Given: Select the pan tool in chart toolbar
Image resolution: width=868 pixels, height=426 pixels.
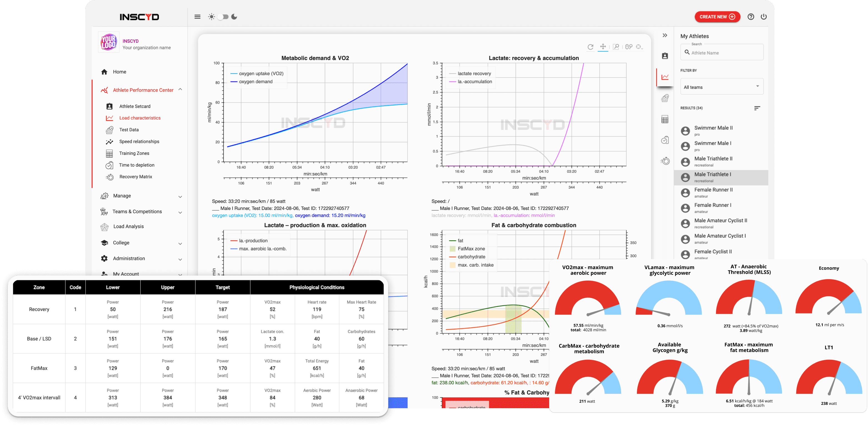Looking at the screenshot, I should pyautogui.click(x=603, y=46).
